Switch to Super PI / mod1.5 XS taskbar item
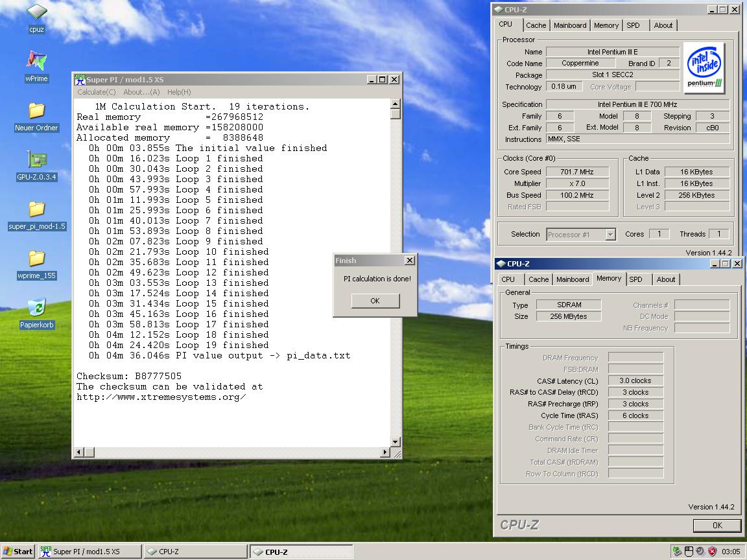Screen dimensions: 747x560 (89, 552)
